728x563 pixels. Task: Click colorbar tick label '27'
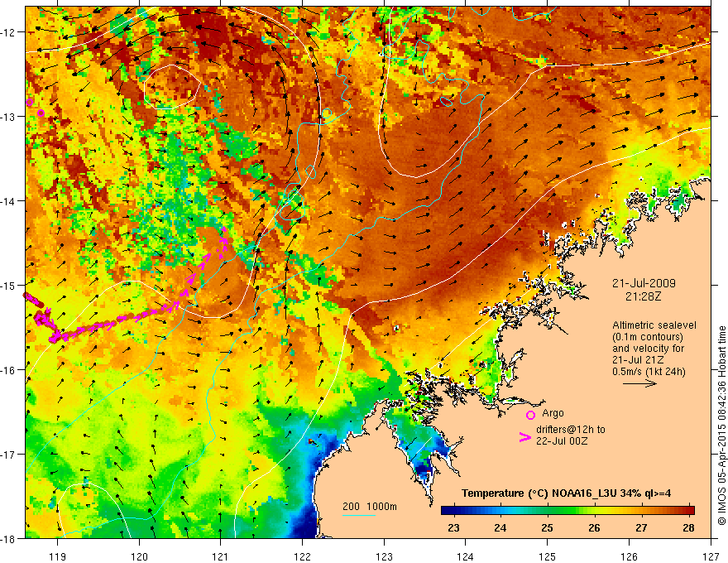(x=641, y=527)
